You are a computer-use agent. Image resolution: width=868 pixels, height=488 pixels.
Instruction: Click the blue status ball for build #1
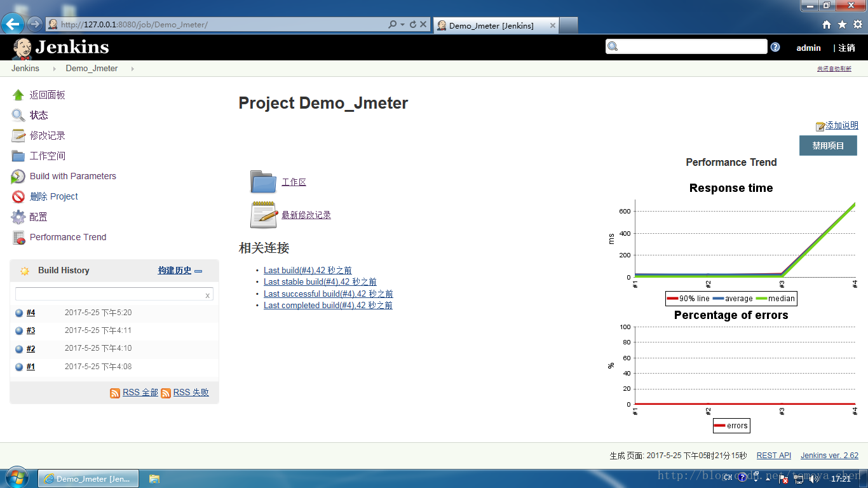pos(19,367)
